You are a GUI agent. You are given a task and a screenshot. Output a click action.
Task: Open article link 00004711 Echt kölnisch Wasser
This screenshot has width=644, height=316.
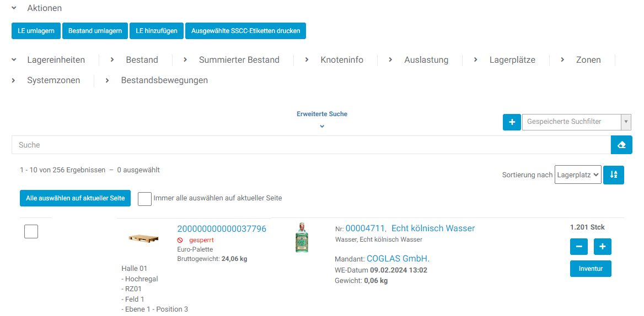point(410,228)
